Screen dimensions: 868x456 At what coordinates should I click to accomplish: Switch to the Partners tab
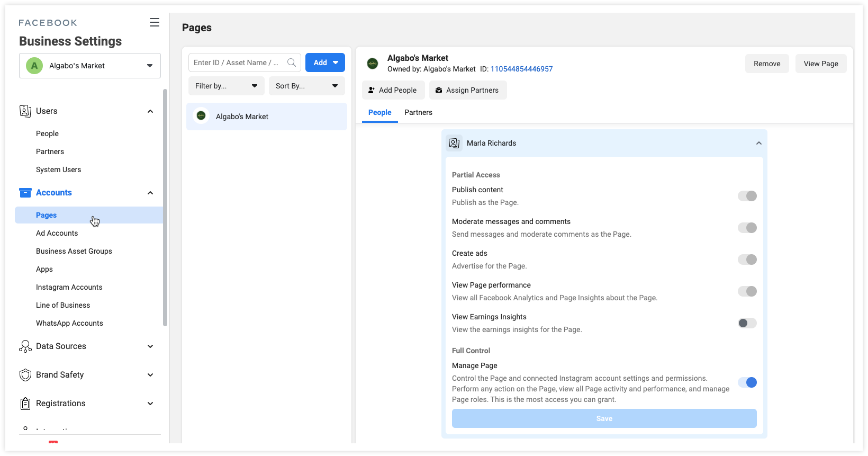click(418, 112)
